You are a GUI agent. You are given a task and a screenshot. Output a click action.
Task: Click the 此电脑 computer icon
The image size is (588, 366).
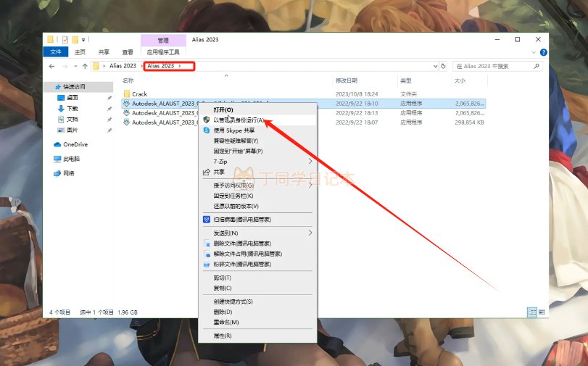(57, 159)
